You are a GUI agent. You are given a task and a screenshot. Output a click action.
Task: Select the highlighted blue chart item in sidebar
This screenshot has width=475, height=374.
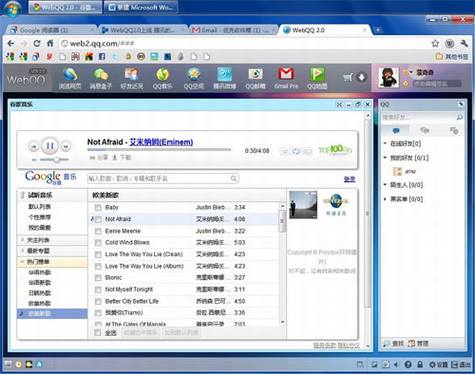tap(52, 314)
